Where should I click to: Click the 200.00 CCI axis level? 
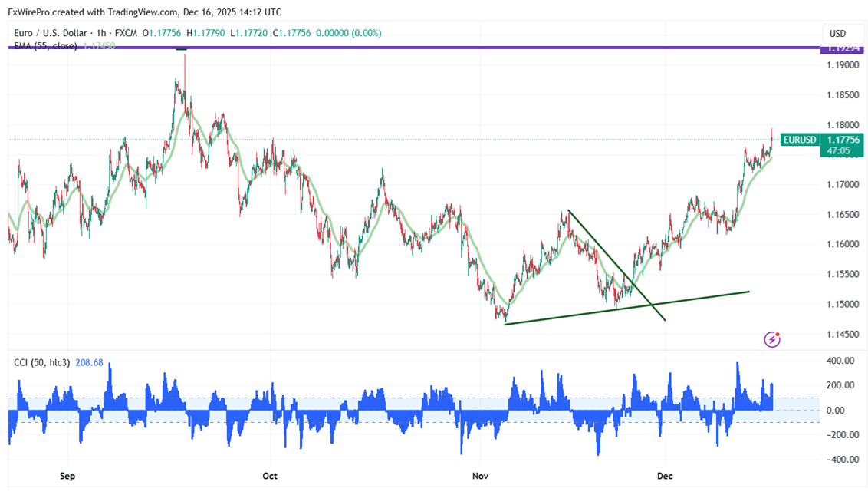[x=840, y=385]
